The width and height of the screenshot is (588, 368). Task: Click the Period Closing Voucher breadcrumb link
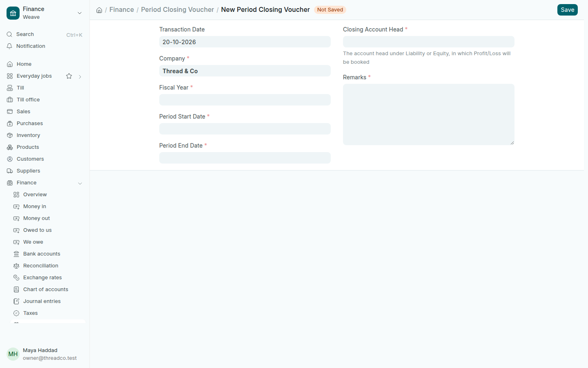tap(177, 9)
